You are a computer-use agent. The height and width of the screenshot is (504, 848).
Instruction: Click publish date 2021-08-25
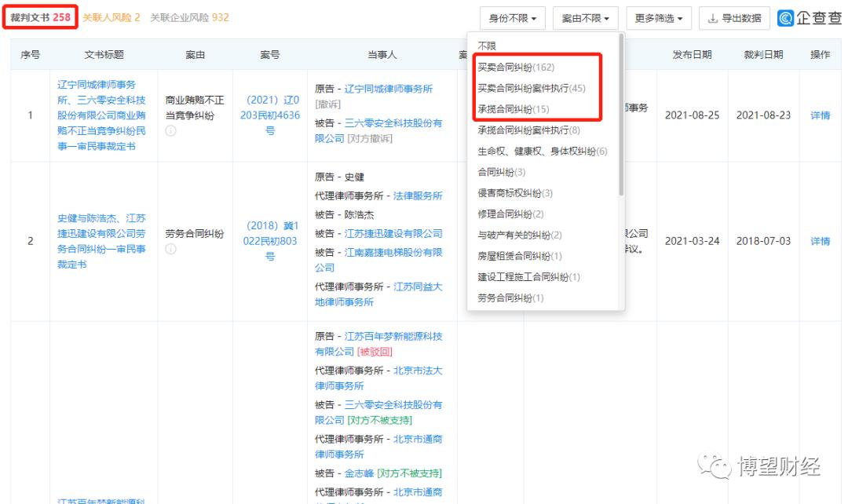click(x=693, y=115)
